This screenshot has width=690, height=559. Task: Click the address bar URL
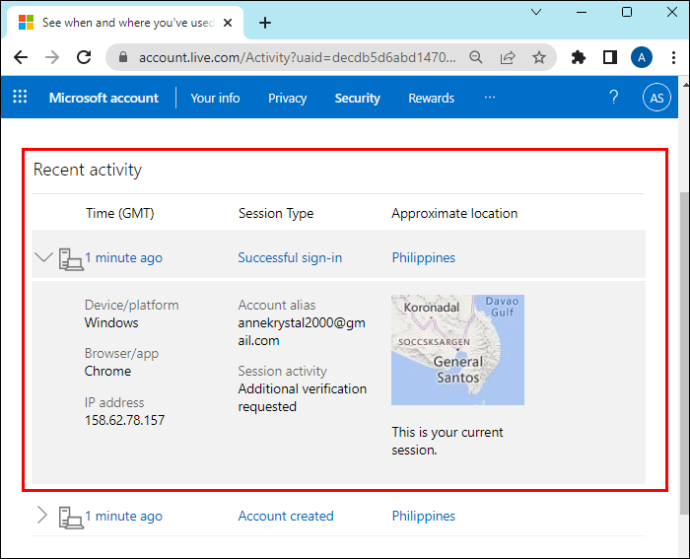[297, 57]
